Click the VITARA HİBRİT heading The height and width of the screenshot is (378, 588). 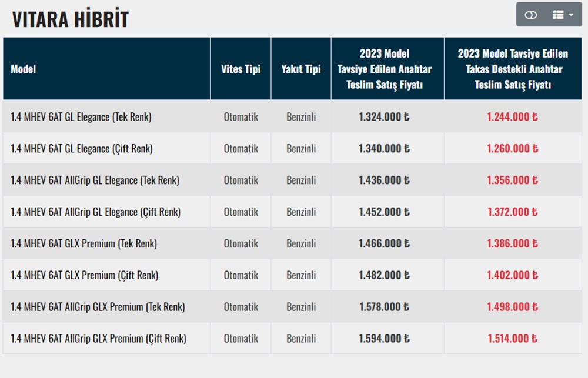coord(71,19)
